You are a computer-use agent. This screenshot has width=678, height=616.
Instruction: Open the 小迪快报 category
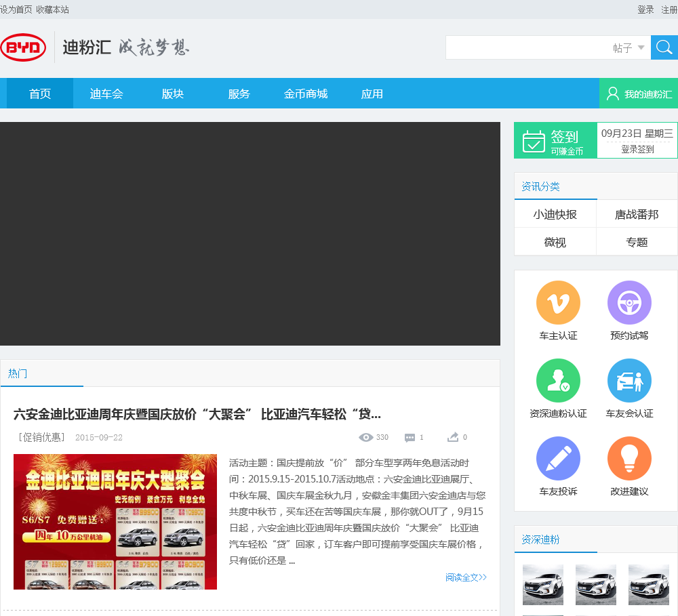tap(555, 214)
